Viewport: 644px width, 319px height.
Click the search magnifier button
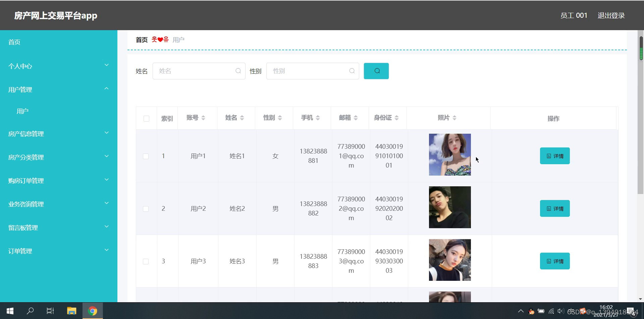376,71
